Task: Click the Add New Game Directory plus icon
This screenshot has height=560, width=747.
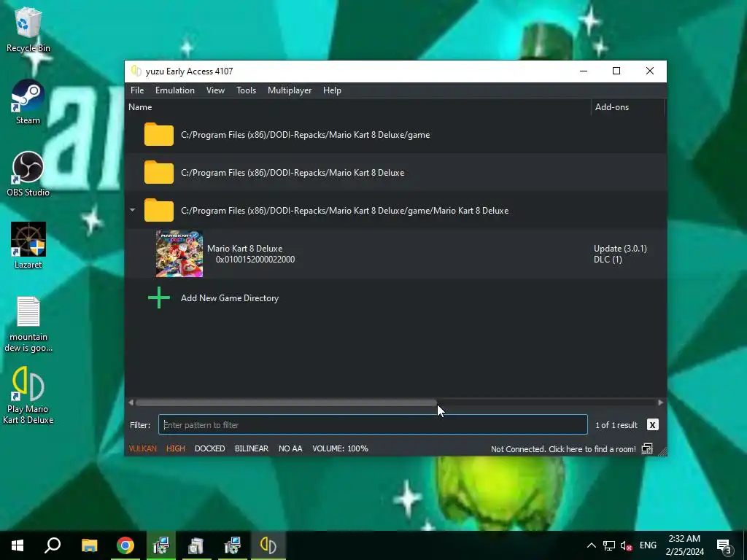Action: pyautogui.click(x=159, y=298)
